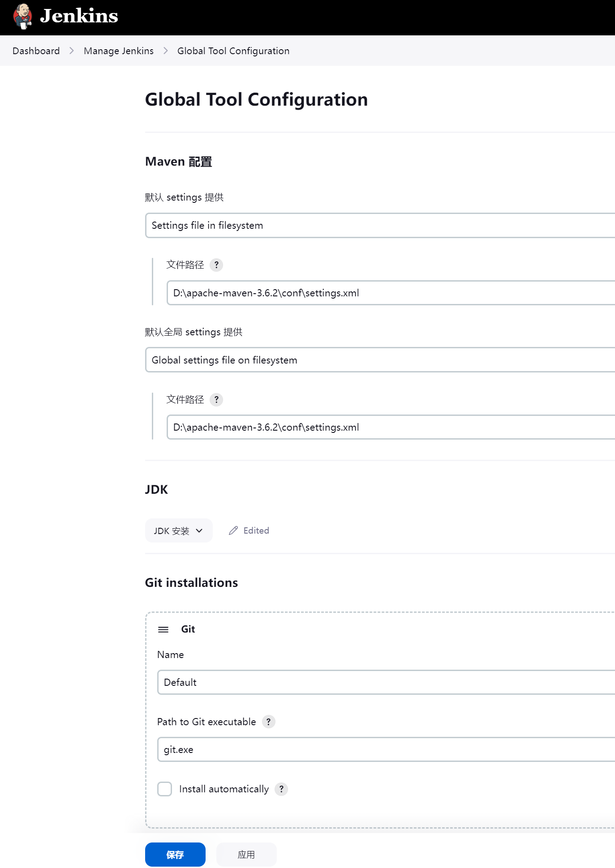Click the 保存 button

[175, 854]
